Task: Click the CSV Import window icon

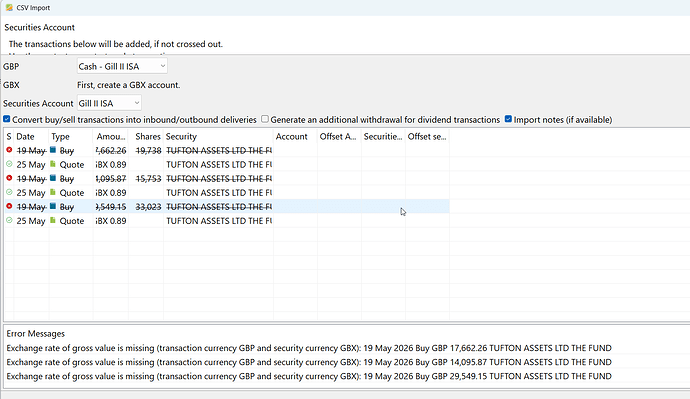Action: [x=9, y=7]
